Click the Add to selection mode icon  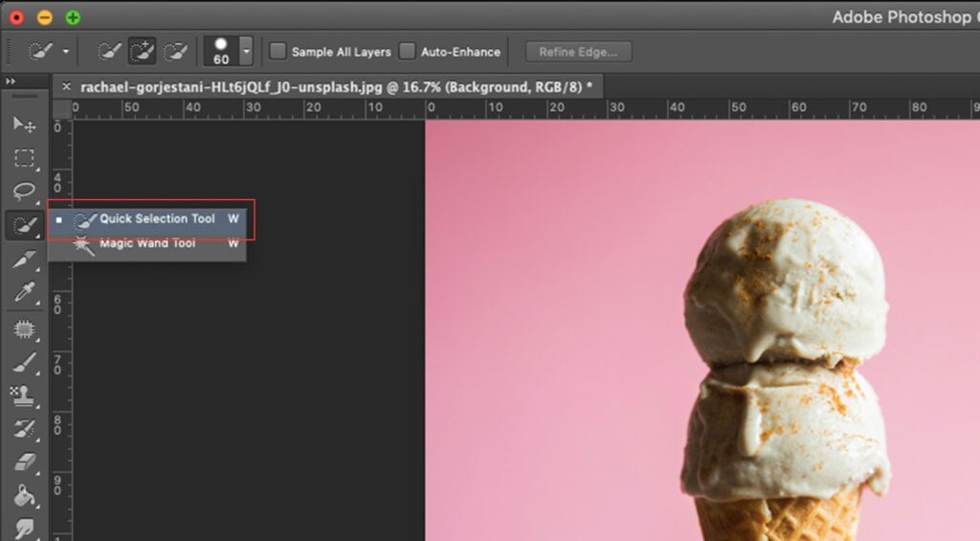tap(143, 51)
